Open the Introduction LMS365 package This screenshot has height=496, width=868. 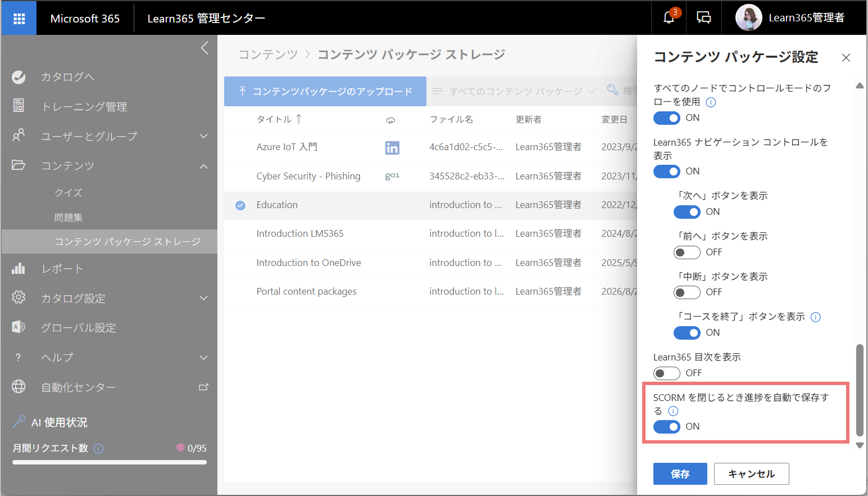(300, 233)
